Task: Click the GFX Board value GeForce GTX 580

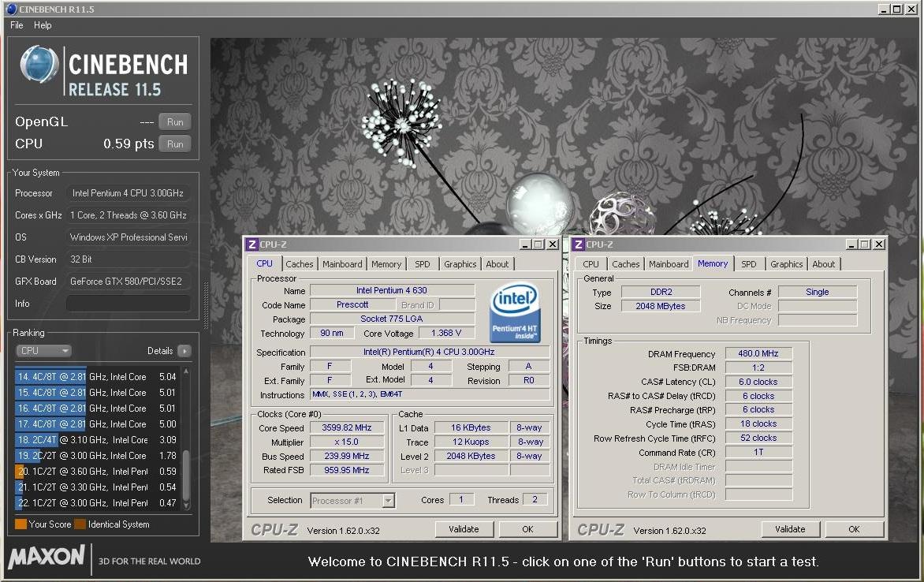Action: point(128,282)
